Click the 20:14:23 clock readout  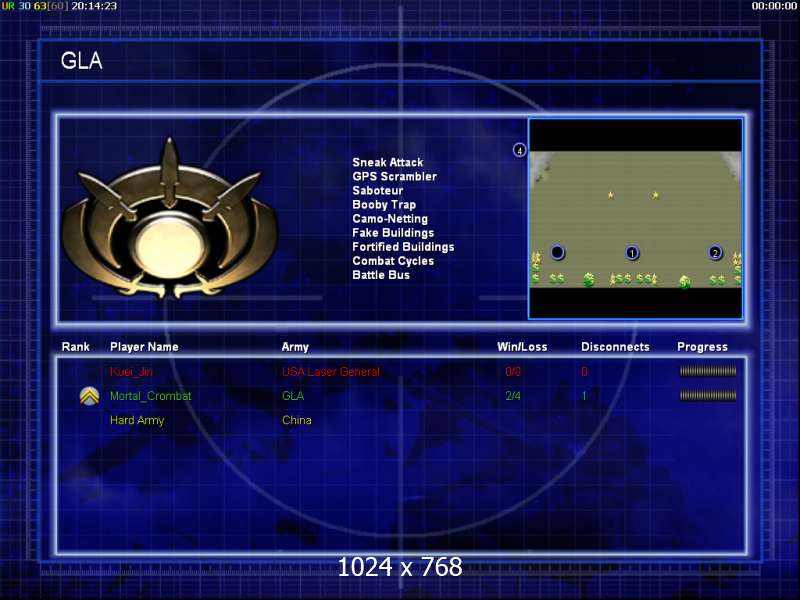pyautogui.click(x=94, y=6)
